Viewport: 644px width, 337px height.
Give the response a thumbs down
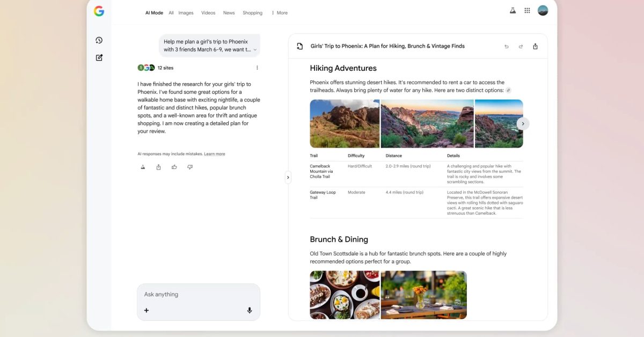click(x=189, y=167)
